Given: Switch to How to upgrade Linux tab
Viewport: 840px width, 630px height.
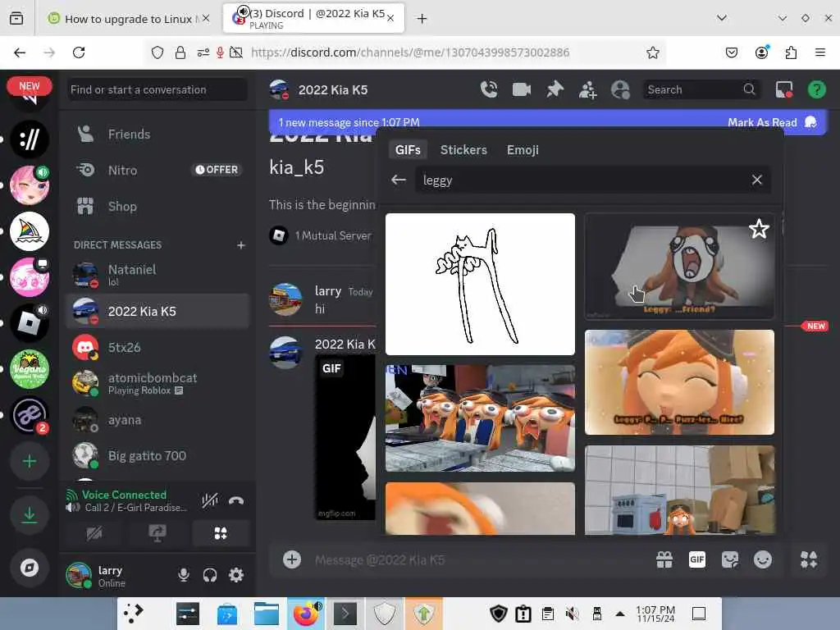Looking at the screenshot, I should click(x=129, y=19).
